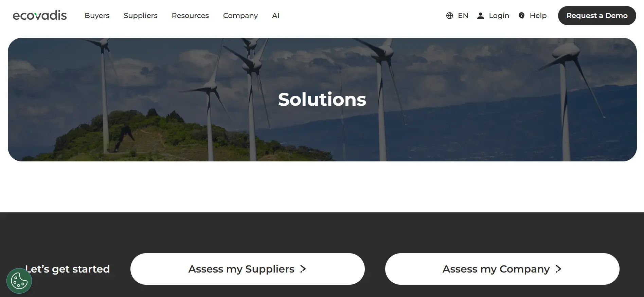Click the EcoVadis logo
Screen dimensions: 644x297
(x=40, y=16)
